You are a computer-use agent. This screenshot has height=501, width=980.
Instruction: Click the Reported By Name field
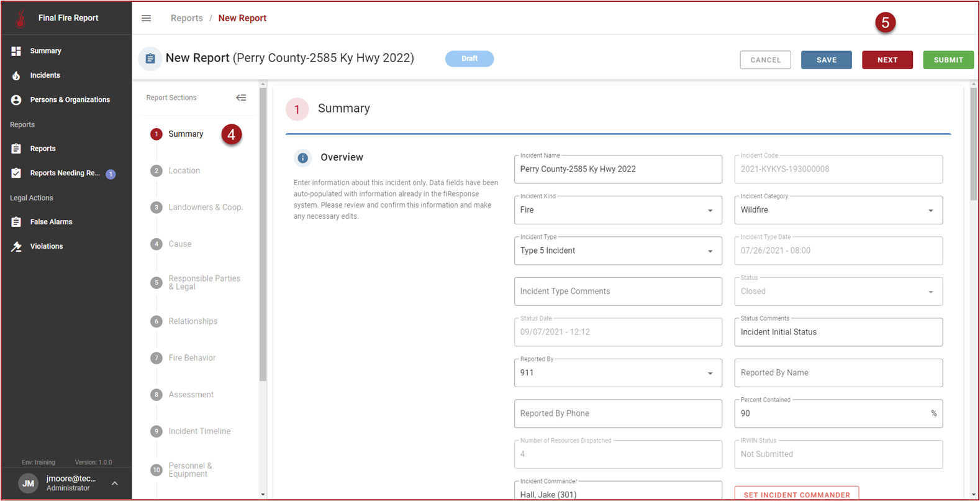click(x=838, y=373)
